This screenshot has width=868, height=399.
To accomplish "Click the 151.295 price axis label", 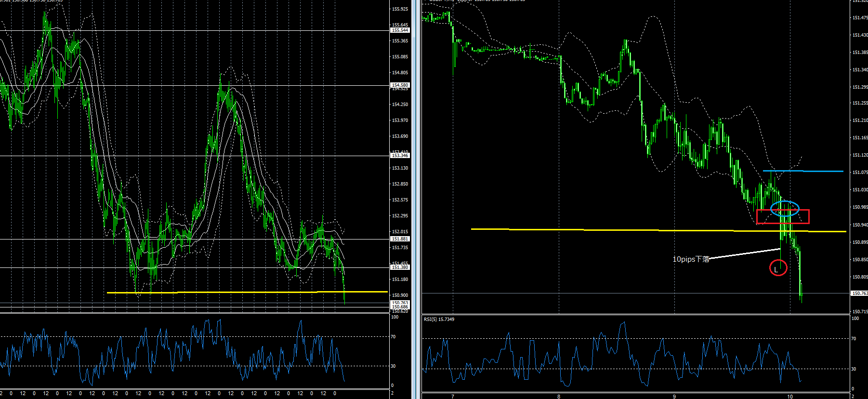I will point(860,87).
